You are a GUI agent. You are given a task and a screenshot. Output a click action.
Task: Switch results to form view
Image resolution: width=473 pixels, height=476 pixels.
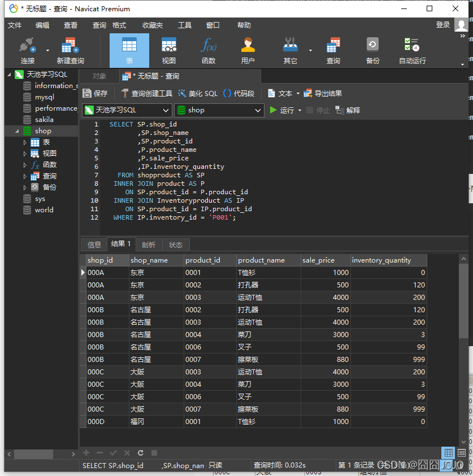point(462,453)
